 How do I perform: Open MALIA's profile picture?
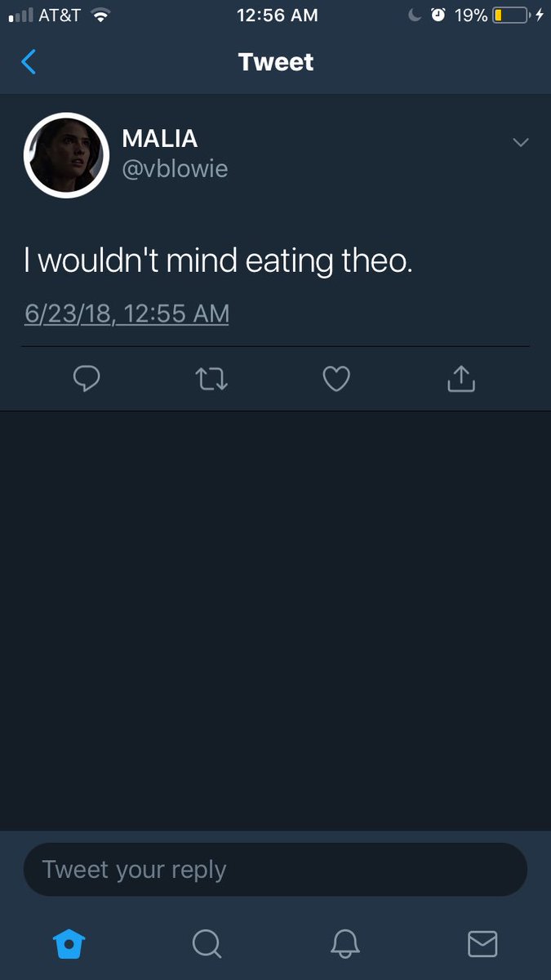[x=66, y=155]
